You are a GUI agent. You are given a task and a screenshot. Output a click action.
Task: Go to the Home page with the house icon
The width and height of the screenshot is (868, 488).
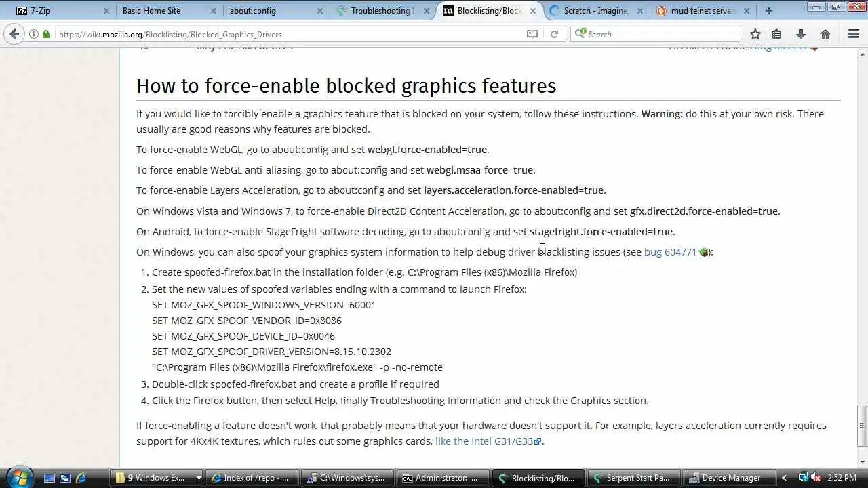[x=825, y=34]
